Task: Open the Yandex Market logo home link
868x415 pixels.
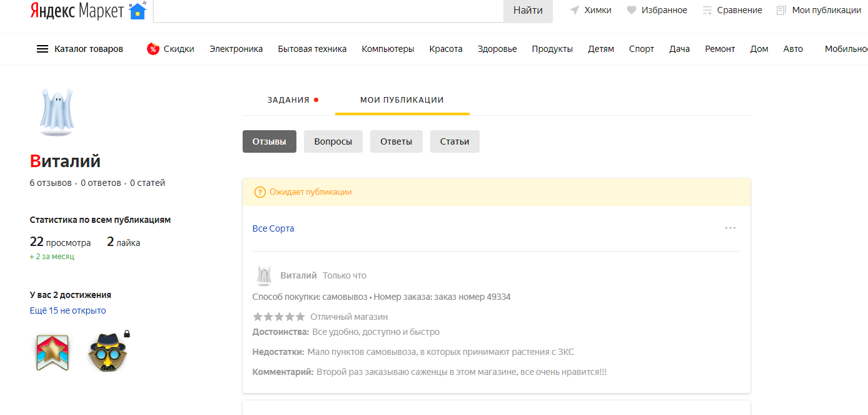Action: 88,10
